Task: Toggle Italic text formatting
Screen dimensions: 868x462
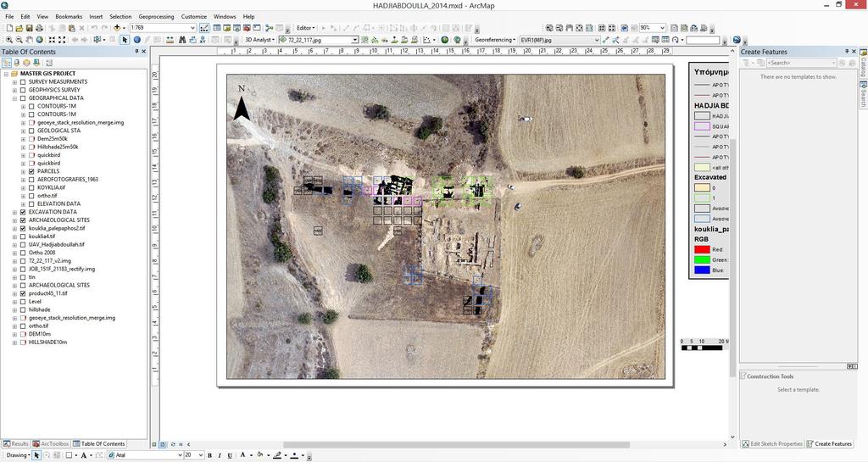Action: pyautogui.click(x=220, y=455)
